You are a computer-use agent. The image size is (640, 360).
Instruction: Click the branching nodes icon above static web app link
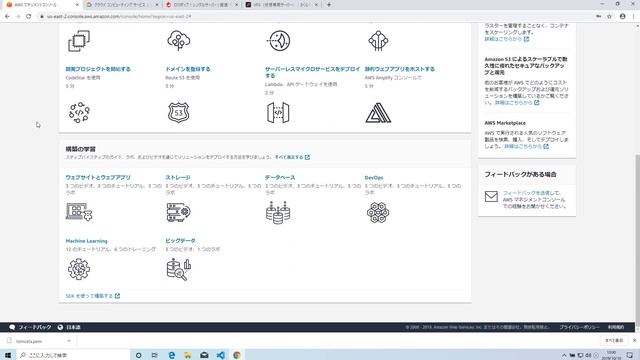click(378, 41)
